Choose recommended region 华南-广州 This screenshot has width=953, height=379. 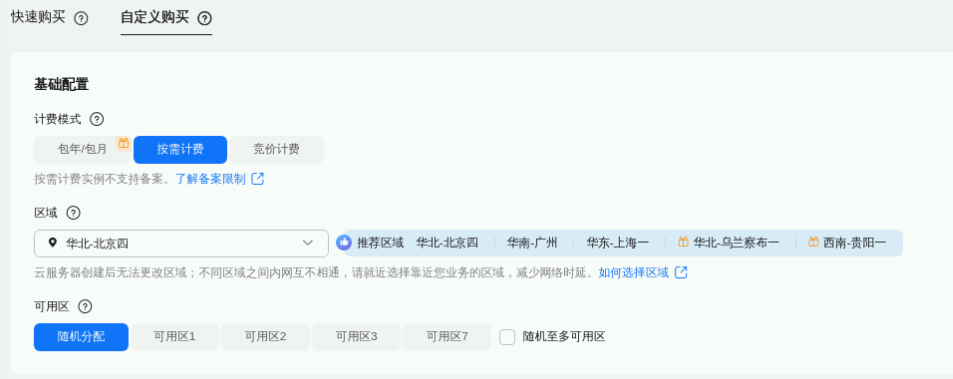[x=532, y=244]
